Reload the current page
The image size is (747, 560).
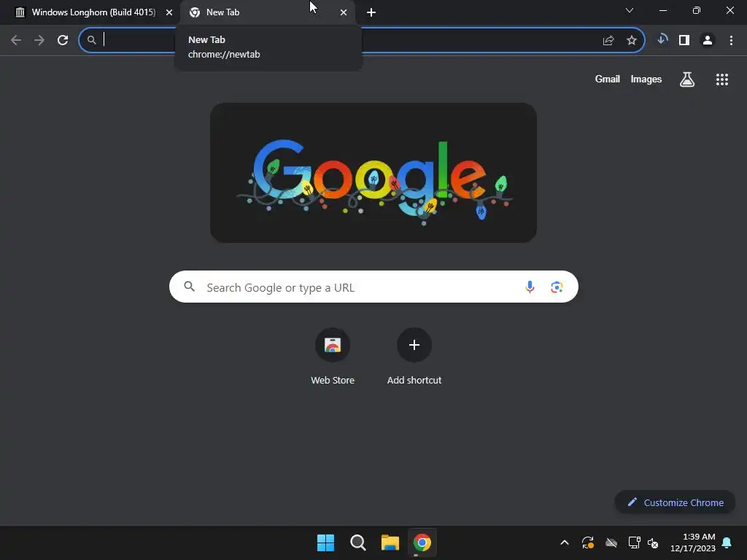point(63,40)
